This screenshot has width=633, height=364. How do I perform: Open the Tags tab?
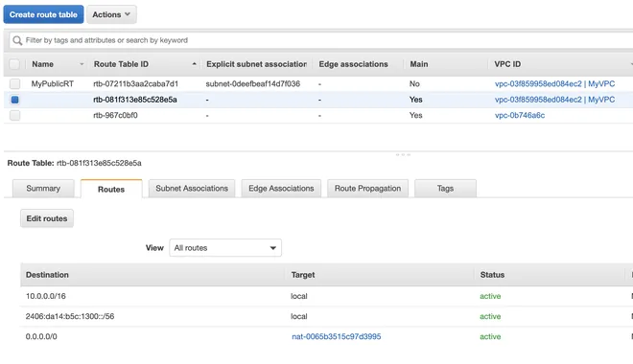[445, 189]
